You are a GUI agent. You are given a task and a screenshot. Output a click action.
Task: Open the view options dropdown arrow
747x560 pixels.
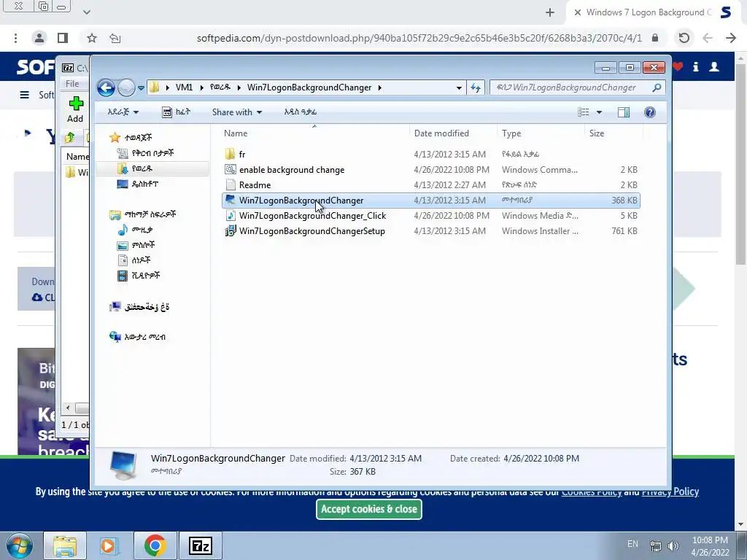(x=600, y=112)
